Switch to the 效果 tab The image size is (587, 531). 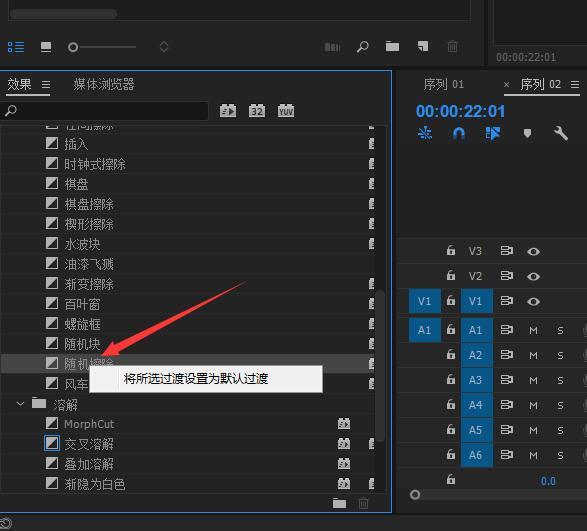click(19, 84)
